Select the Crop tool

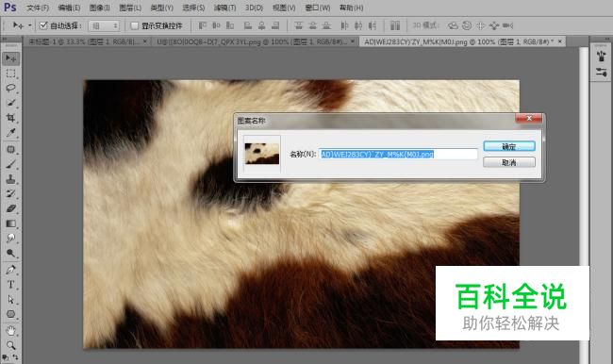point(11,118)
